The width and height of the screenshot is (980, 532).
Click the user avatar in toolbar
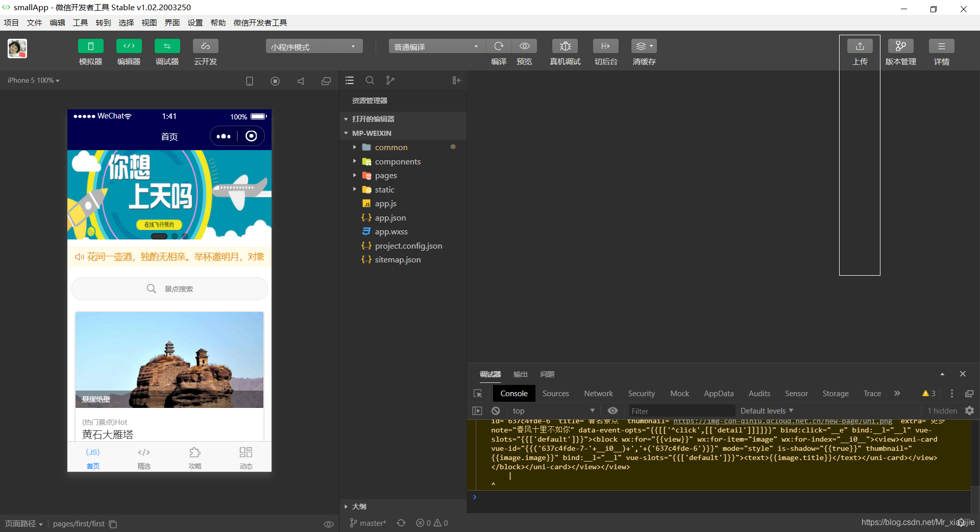[x=17, y=49]
